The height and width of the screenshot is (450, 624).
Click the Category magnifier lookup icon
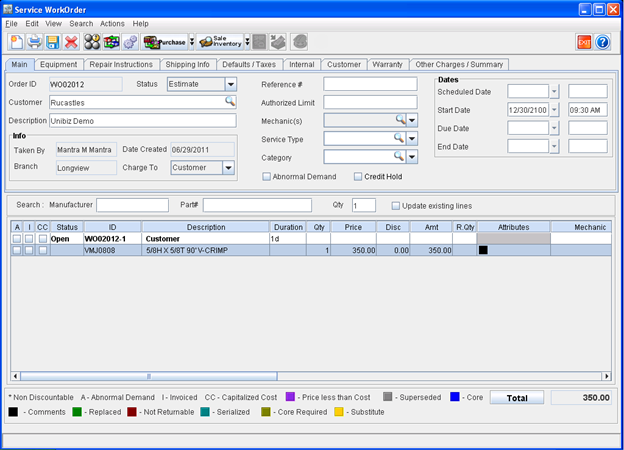click(x=399, y=156)
